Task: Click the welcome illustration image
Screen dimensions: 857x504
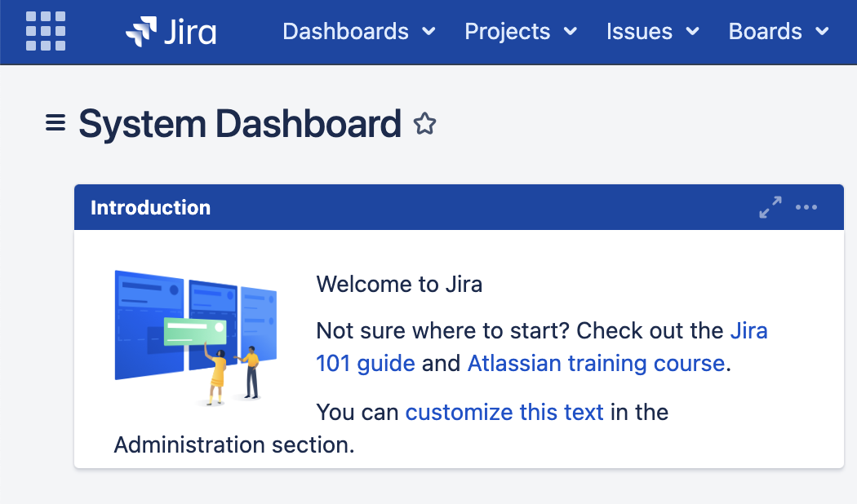Action: (x=196, y=337)
